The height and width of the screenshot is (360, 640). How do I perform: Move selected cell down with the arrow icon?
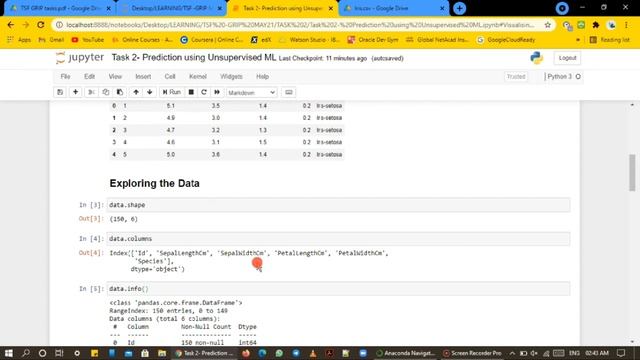pos(150,92)
